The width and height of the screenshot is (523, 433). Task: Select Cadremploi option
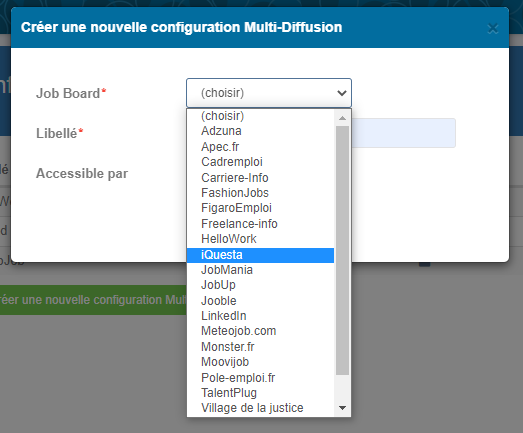point(260,162)
